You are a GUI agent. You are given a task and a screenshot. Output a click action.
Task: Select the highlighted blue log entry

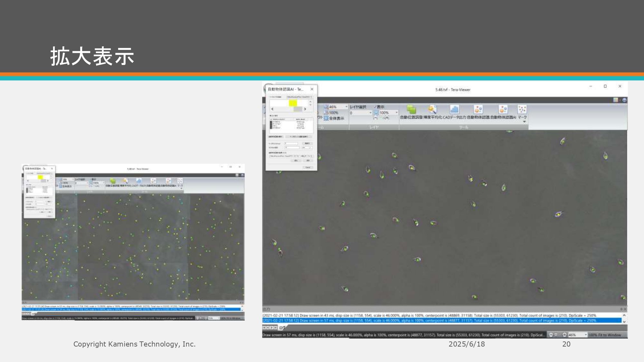click(441, 320)
